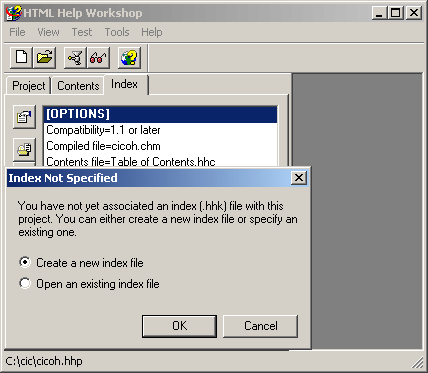Switch to the Contents tab
The image size is (428, 373).
pyautogui.click(x=78, y=86)
